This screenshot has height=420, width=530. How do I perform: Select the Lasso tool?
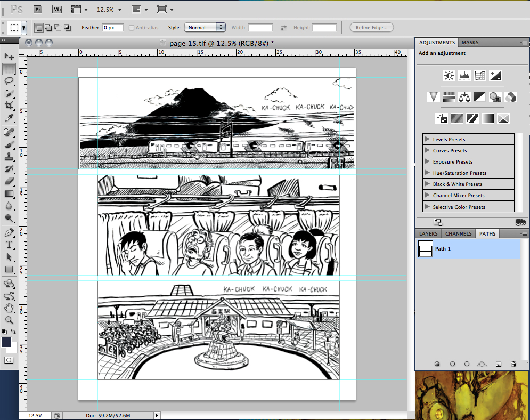click(9, 80)
